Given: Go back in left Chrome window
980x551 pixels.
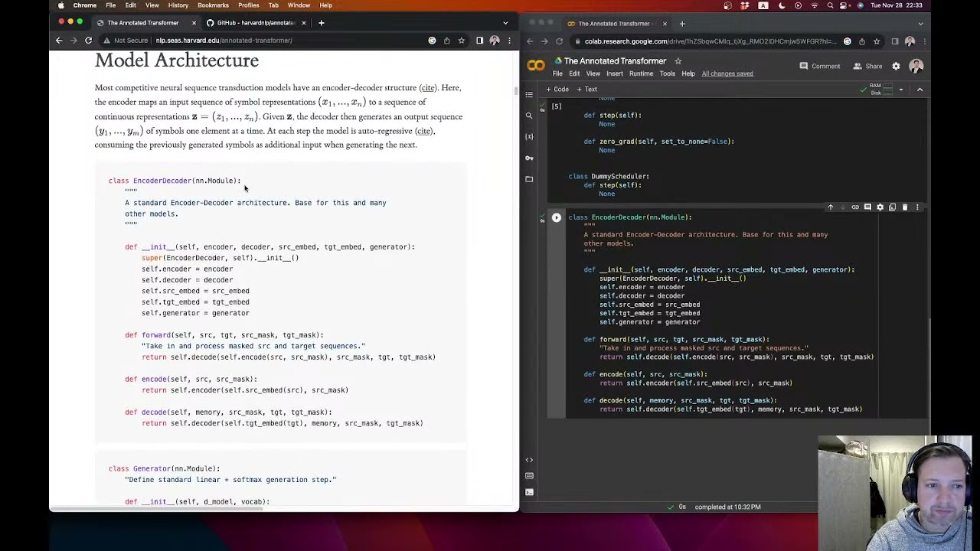Looking at the screenshot, I should coord(59,41).
